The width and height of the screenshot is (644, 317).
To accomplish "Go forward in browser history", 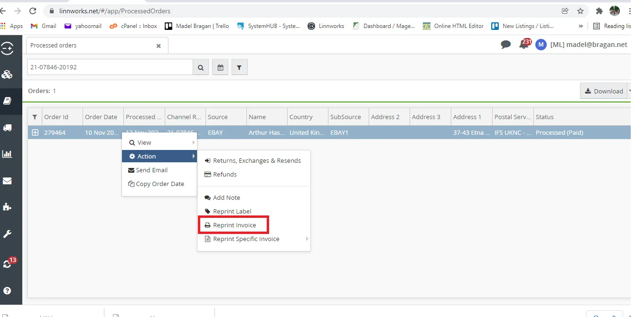I will [x=18, y=10].
